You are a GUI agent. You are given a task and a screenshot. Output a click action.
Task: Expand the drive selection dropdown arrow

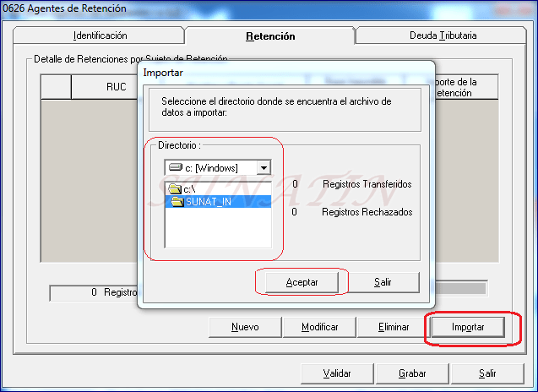(x=264, y=168)
